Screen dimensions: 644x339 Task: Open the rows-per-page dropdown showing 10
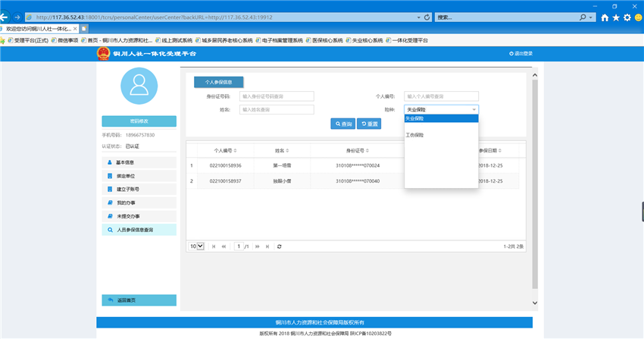196,246
